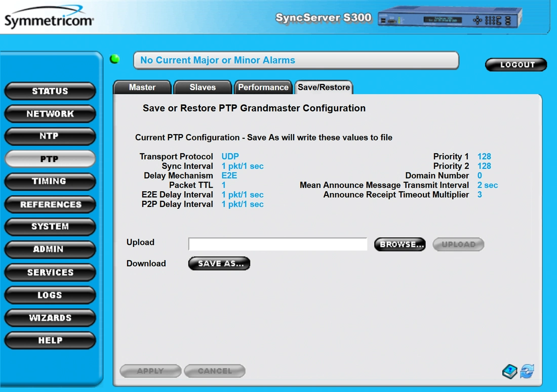Screen dimensions: 557x392
Task: Open the TIMING section
Action: click(x=50, y=181)
